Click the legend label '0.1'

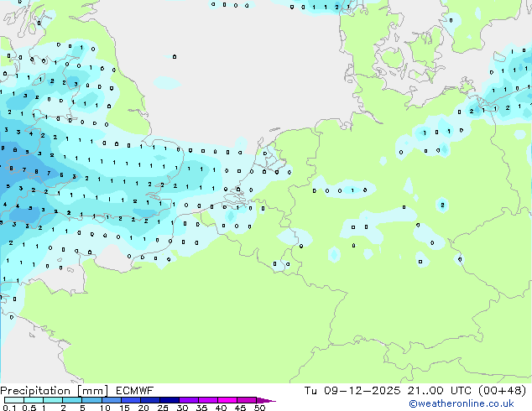point(9,408)
